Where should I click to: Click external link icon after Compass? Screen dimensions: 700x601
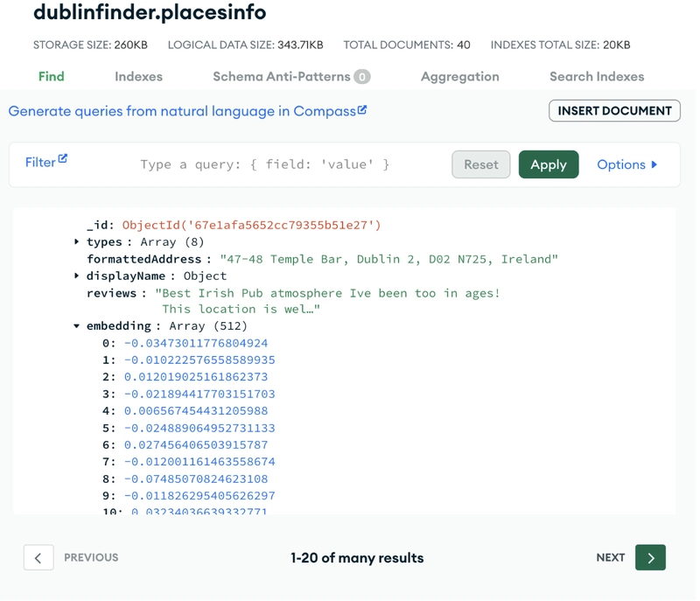click(x=362, y=109)
